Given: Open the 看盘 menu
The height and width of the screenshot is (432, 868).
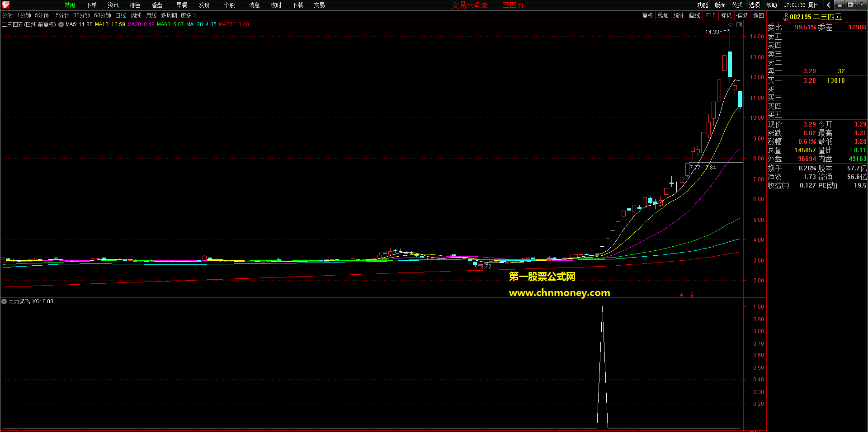Looking at the screenshot, I should tap(157, 5).
